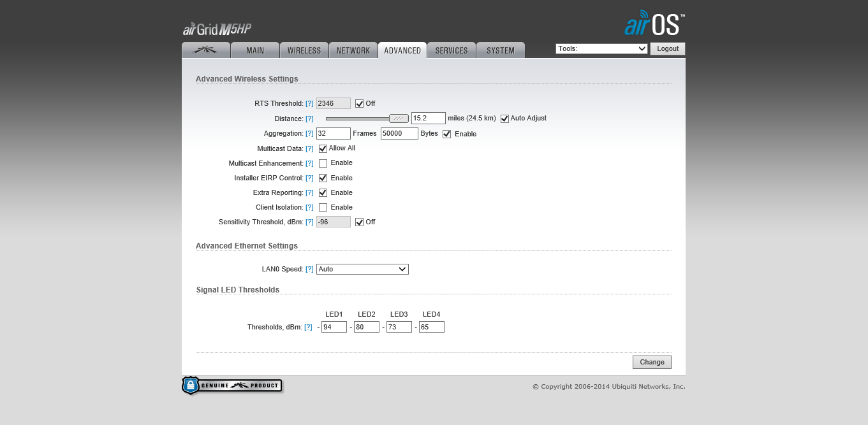Open help for Aggregation
The width and height of the screenshot is (868, 425).
tap(309, 134)
